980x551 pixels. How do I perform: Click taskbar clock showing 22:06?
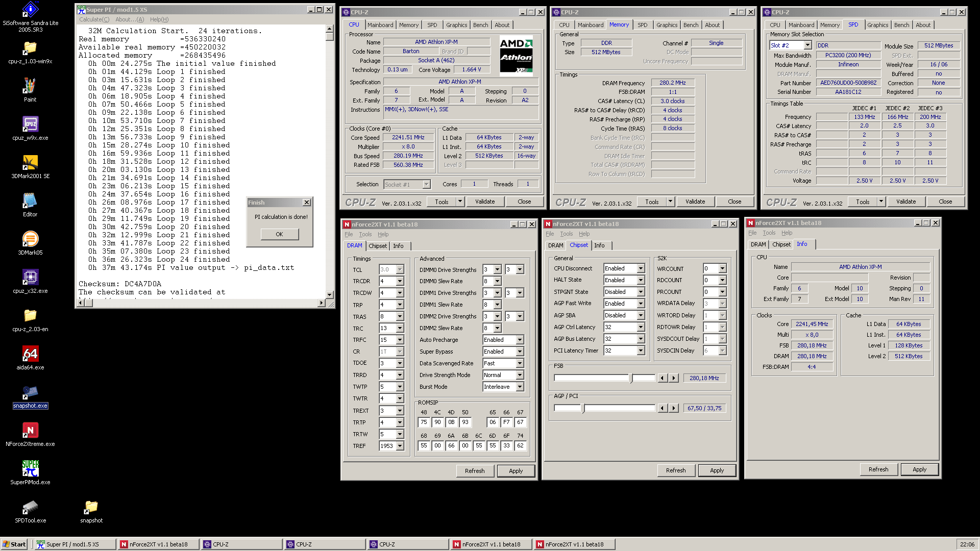(x=967, y=544)
